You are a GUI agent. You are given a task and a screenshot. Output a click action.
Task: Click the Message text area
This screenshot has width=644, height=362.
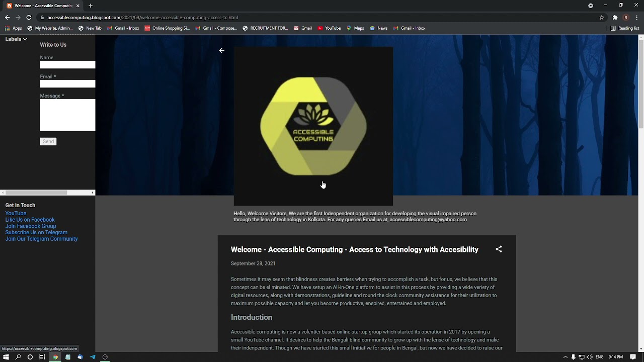coord(67,115)
